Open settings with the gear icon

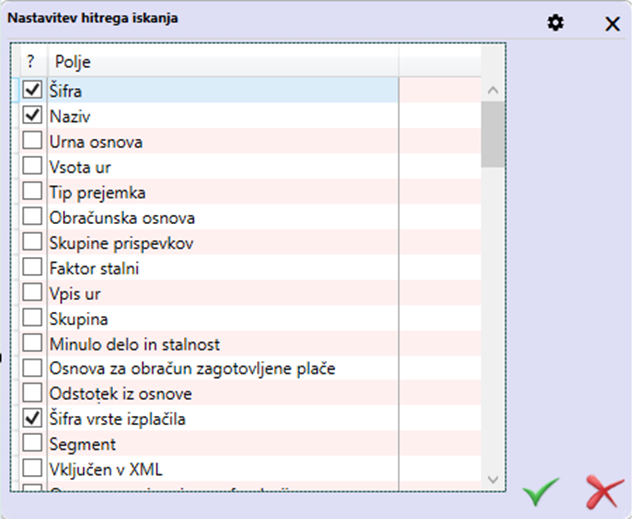(x=556, y=23)
